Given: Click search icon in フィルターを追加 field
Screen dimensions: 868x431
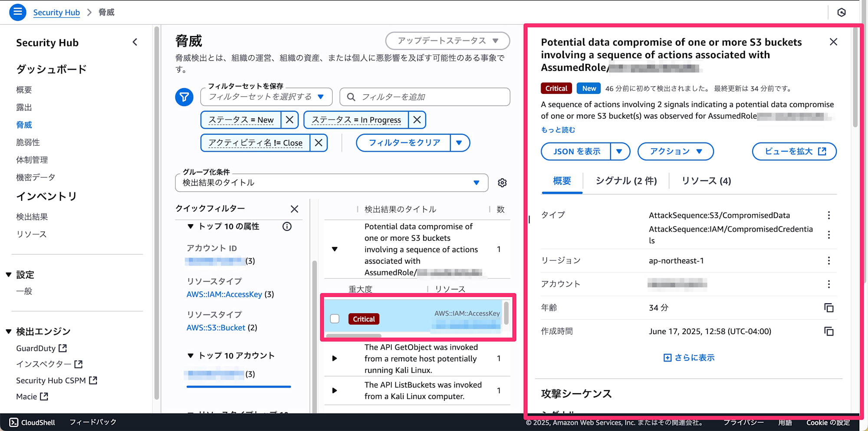Looking at the screenshot, I should click(351, 97).
